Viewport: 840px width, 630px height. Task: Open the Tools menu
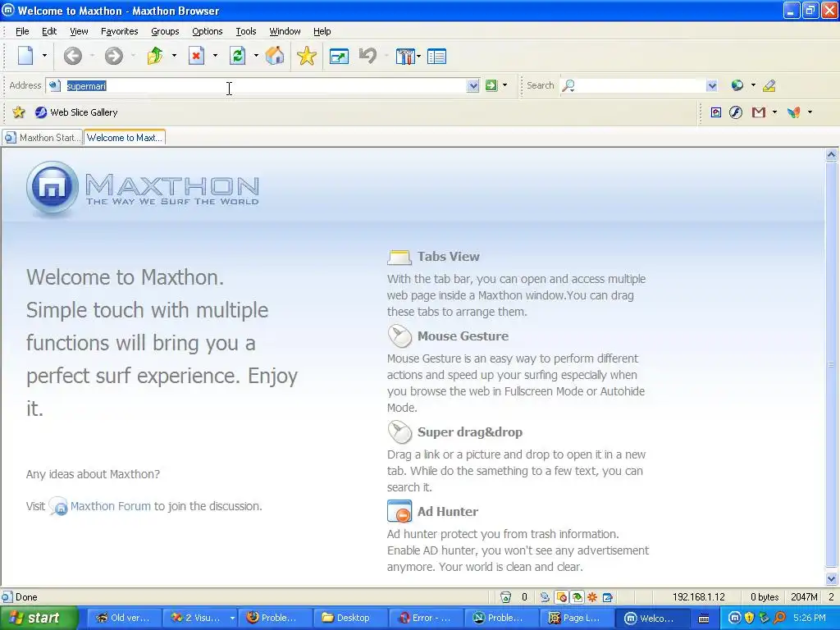click(x=246, y=31)
